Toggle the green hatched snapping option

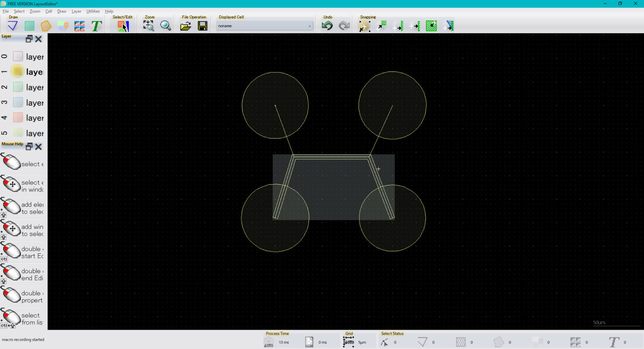(x=431, y=26)
